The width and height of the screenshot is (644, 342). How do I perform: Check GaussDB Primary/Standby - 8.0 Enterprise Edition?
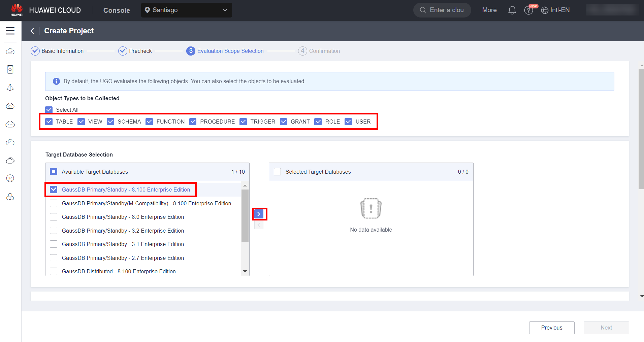click(54, 217)
